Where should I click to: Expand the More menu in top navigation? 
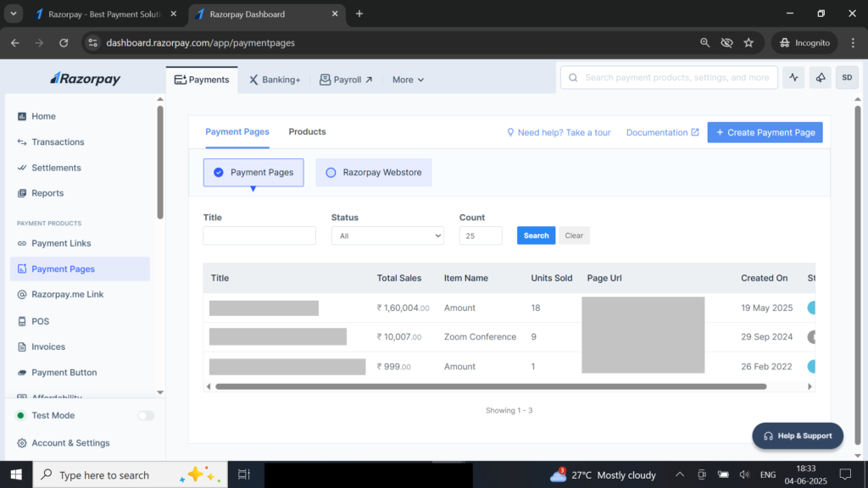[408, 80]
